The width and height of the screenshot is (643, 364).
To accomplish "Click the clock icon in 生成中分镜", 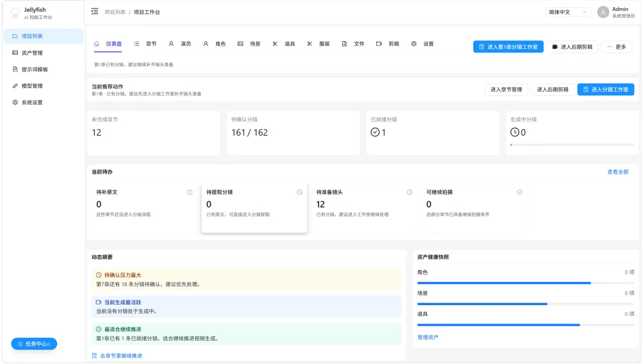I will pyautogui.click(x=514, y=132).
